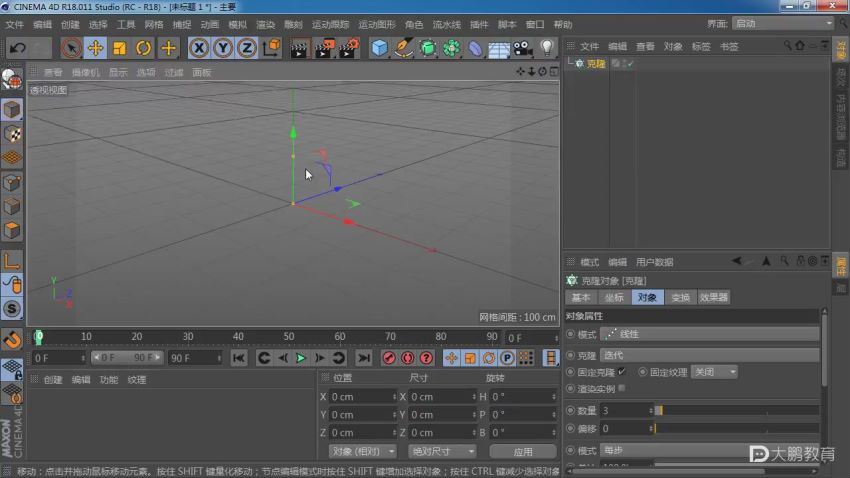This screenshot has height=478, width=850.
Task: Open 克隆 迭代 dropdown
Action: click(x=710, y=355)
